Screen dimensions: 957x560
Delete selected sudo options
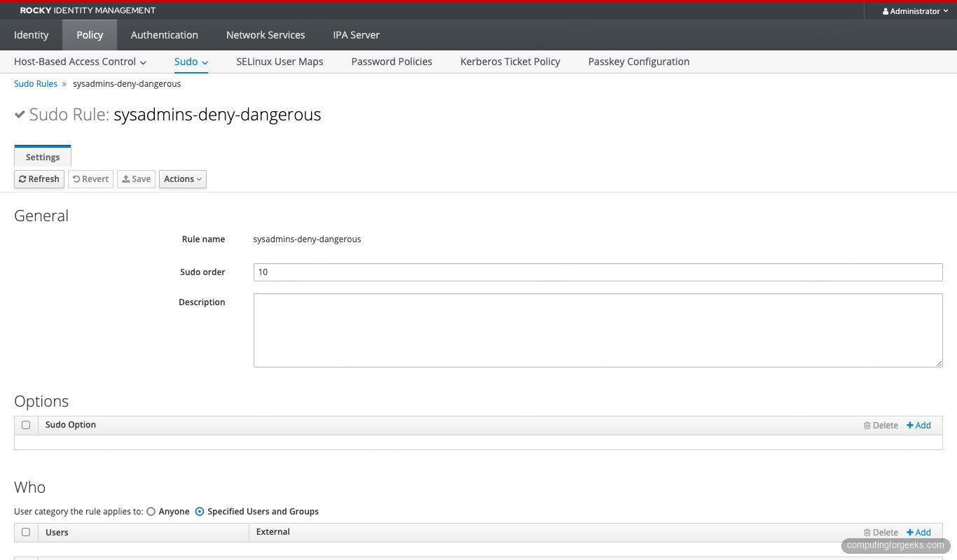click(881, 426)
